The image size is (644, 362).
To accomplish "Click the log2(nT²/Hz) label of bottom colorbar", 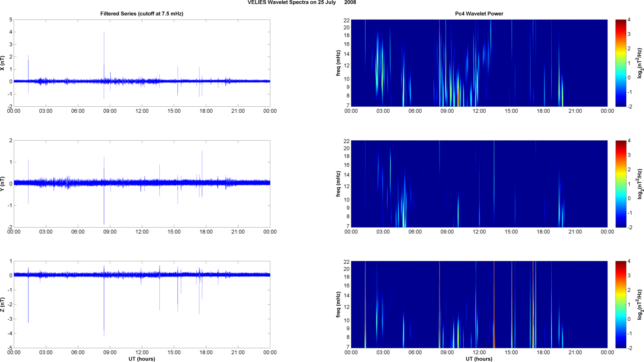I will pos(640,305).
